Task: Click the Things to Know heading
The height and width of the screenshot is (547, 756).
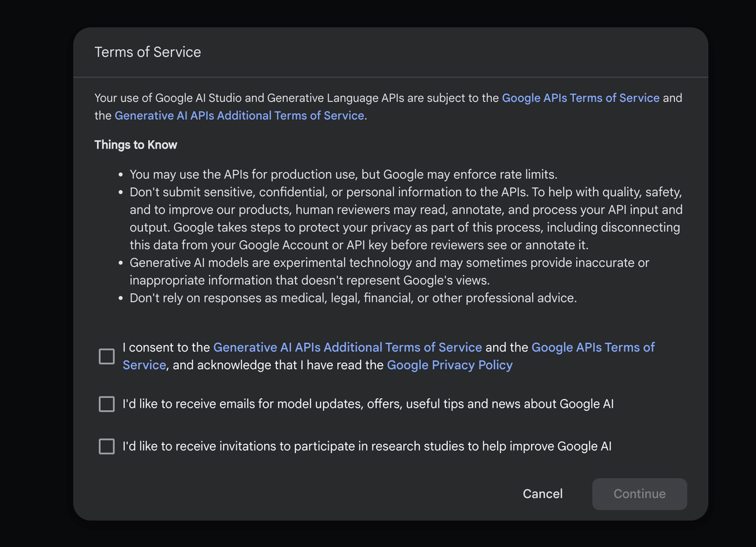Action: pos(135,144)
